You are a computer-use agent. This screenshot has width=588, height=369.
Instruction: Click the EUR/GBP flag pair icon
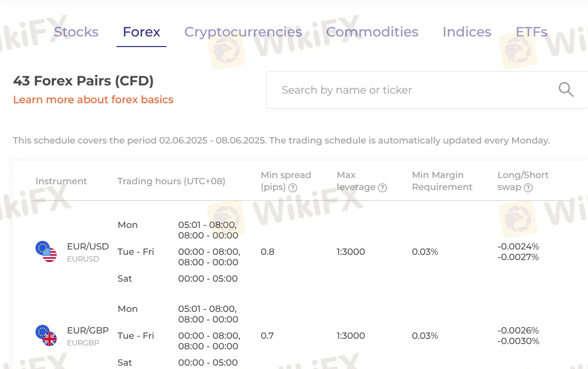point(46,335)
